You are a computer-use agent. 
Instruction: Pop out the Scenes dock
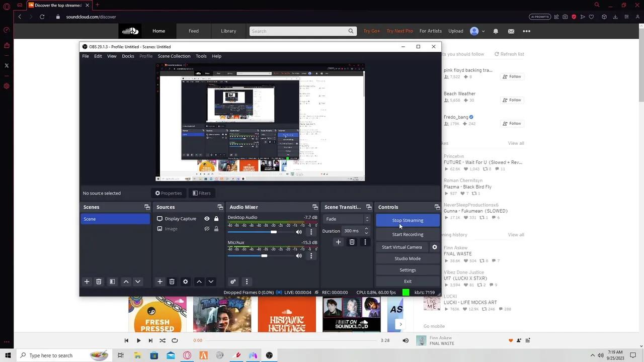tap(147, 207)
